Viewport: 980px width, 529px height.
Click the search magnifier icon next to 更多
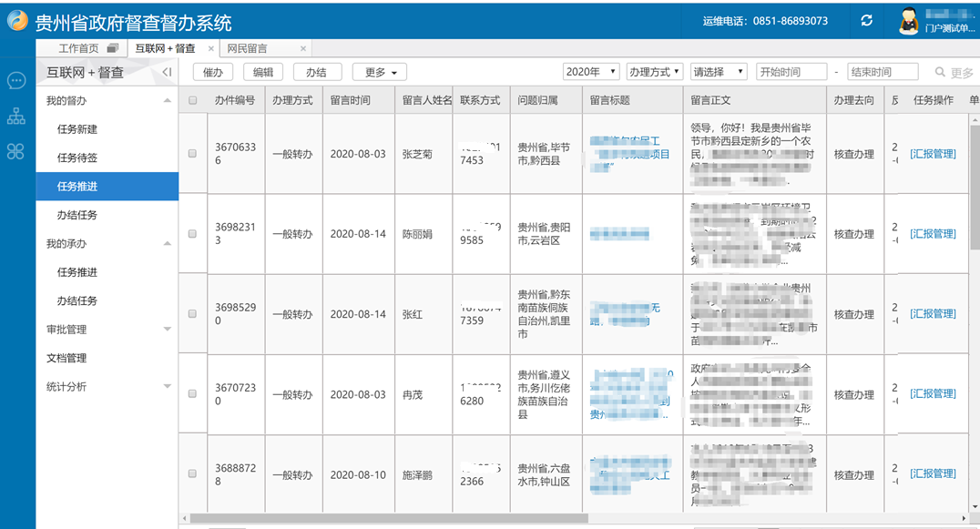point(939,73)
